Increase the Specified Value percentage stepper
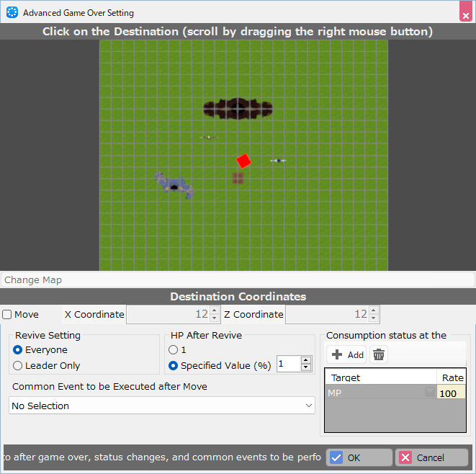The height and width of the screenshot is (474, 476). 306,361
